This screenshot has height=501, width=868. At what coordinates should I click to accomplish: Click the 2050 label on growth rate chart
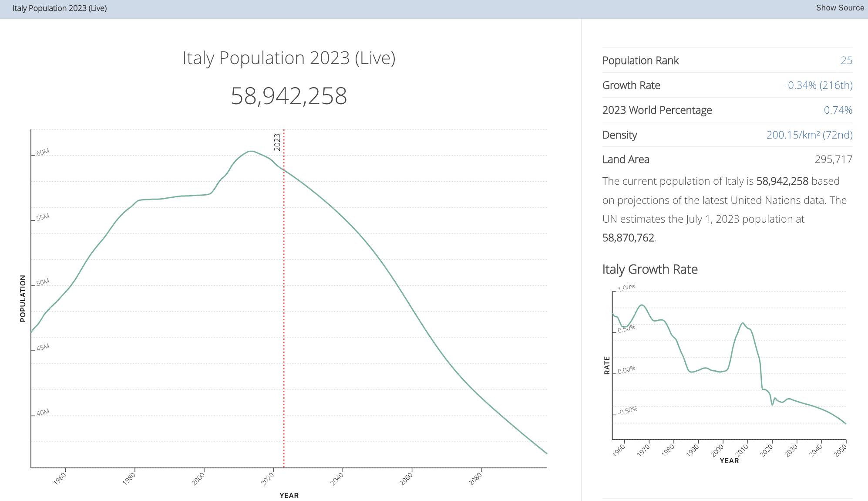tap(840, 450)
